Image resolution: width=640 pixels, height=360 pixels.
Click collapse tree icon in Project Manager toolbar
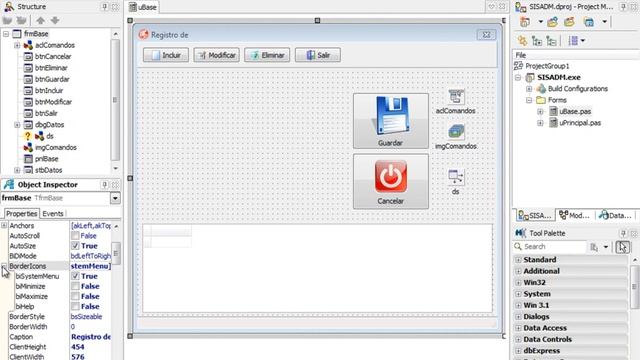pyautogui.click(x=551, y=40)
